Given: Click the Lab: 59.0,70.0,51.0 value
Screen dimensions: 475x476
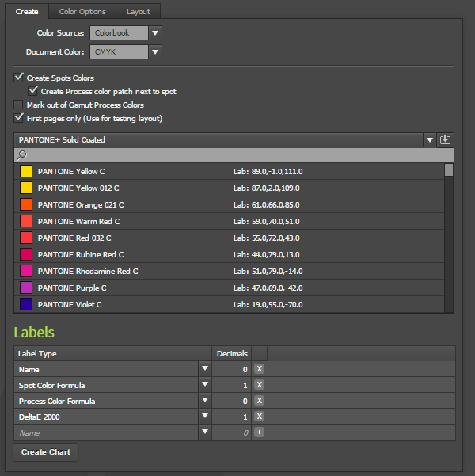Looking at the screenshot, I should [x=267, y=221].
